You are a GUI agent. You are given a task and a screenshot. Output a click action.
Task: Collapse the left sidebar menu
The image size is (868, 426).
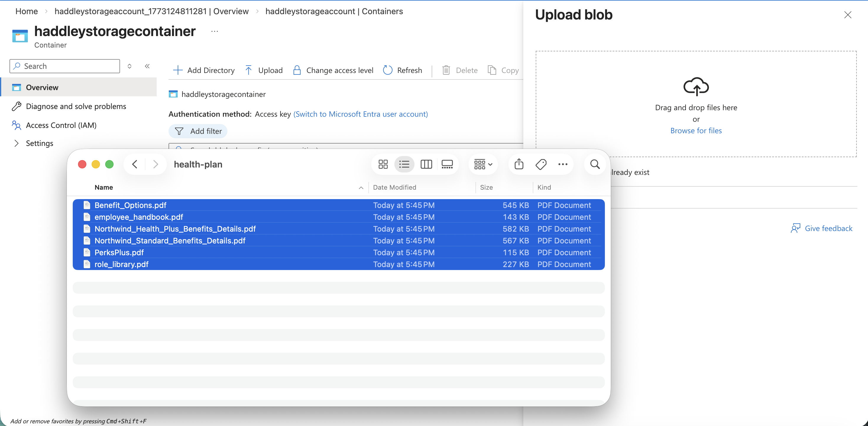point(147,66)
